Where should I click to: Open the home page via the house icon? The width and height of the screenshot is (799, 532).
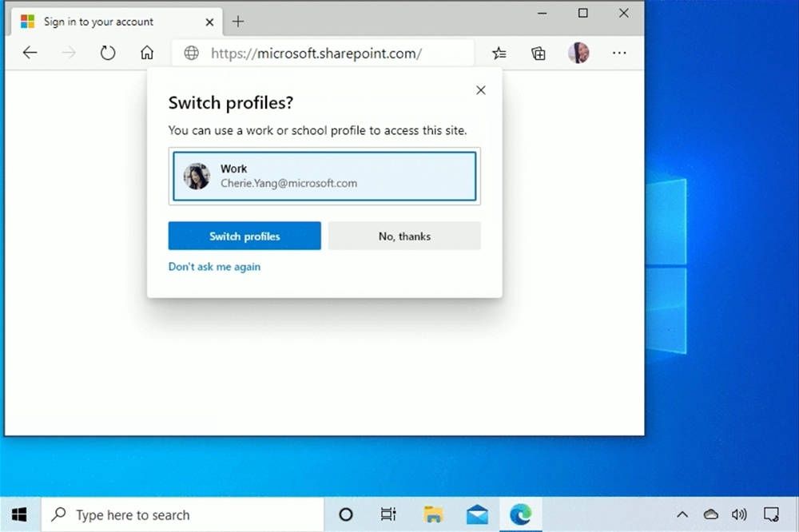[x=147, y=53]
